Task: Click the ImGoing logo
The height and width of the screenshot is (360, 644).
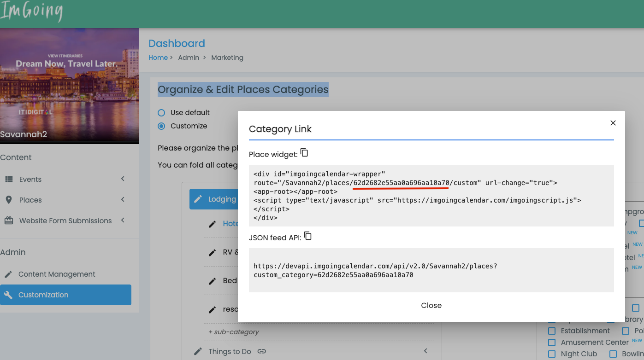Action: [x=31, y=12]
